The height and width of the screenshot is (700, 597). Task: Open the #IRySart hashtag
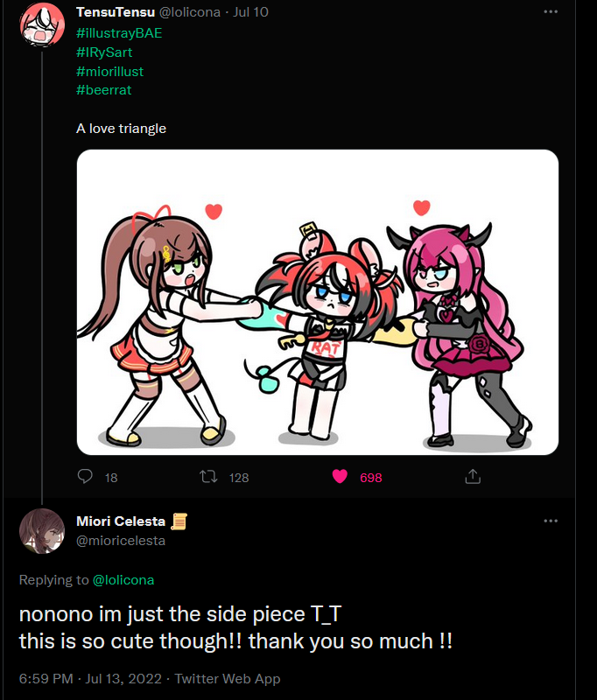tap(104, 52)
